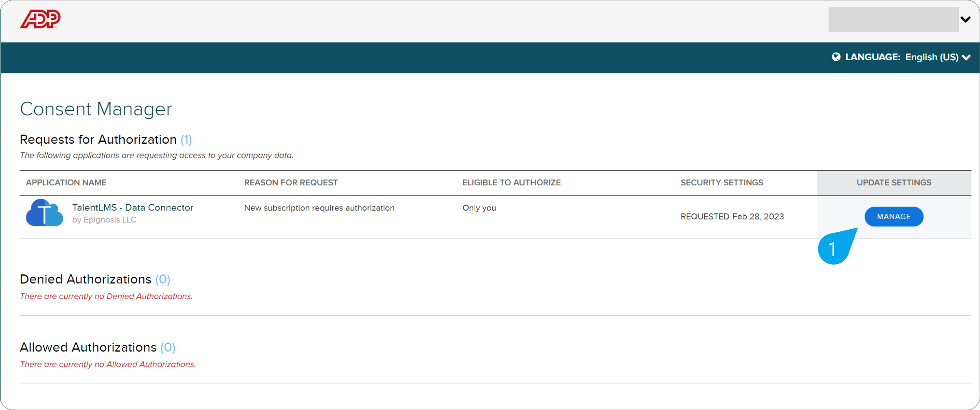Viewport: 980px width, 410px height.
Task: Select the UPDATE SETTINGS column header
Action: (894, 182)
